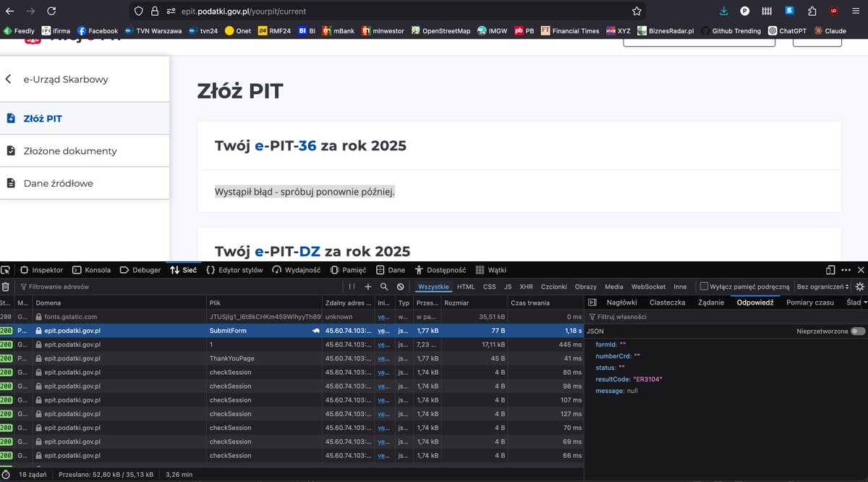Screen dimensions: 868x482
Task: Open the Pomiary czasu details tab
Action: [810, 303]
